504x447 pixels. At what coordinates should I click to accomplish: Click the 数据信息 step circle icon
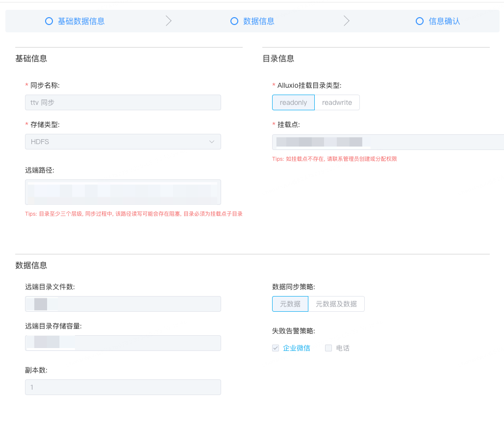click(234, 21)
